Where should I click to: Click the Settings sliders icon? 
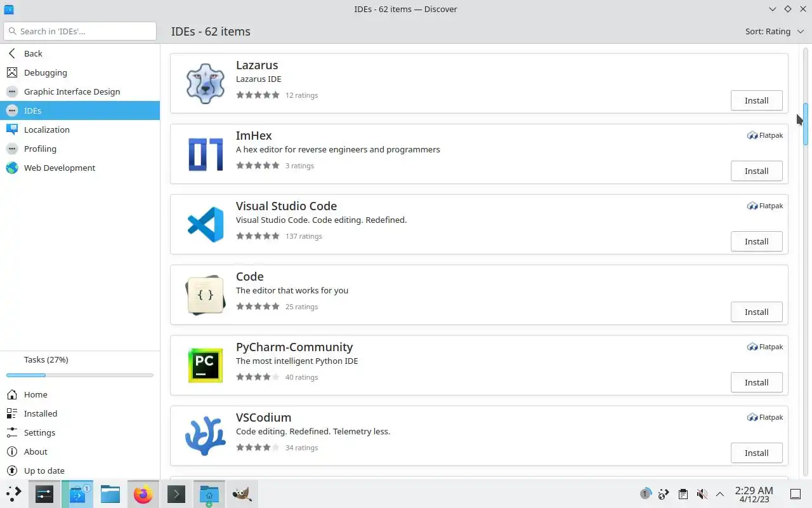tap(12, 432)
